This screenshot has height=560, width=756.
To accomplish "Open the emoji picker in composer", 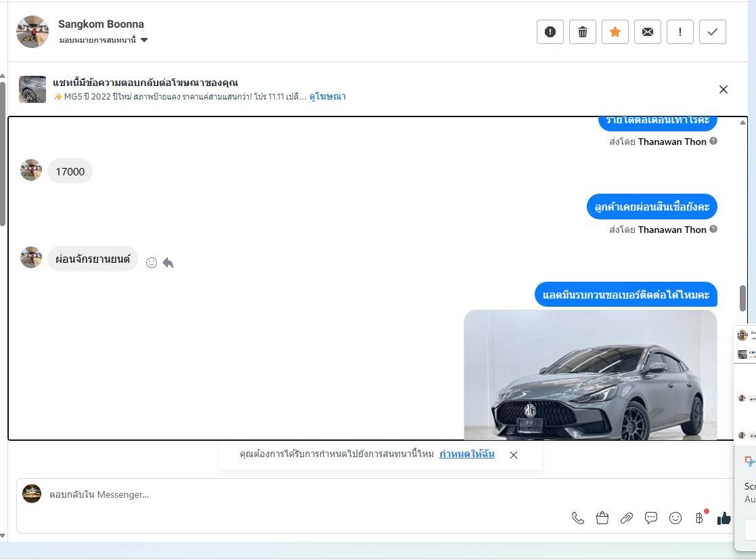I will pyautogui.click(x=675, y=518).
